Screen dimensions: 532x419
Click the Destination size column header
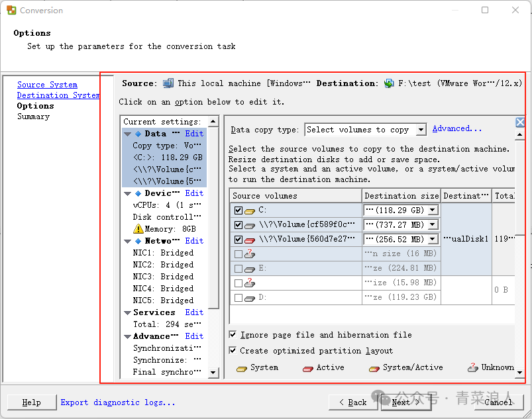(x=401, y=196)
